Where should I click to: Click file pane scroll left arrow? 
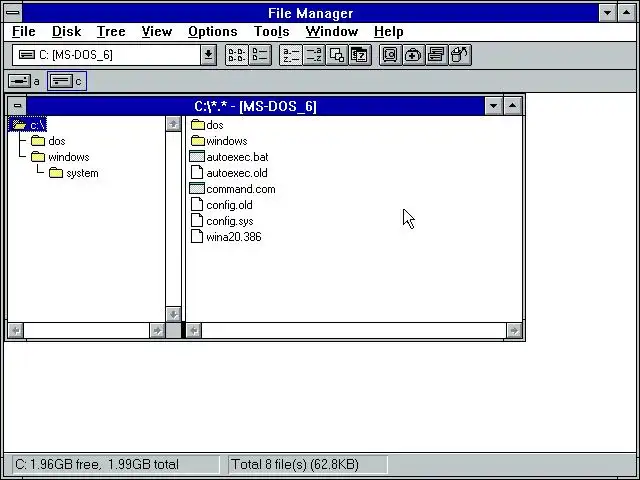coord(194,330)
